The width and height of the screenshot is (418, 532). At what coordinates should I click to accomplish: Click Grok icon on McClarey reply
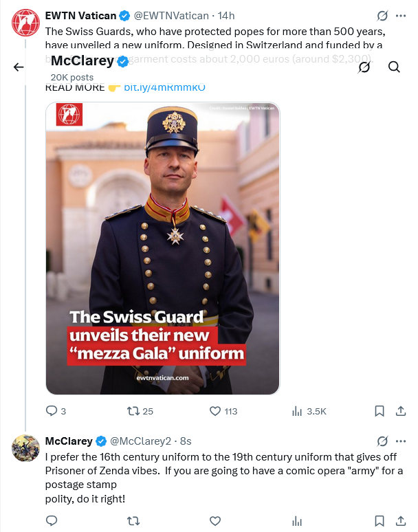[383, 441]
